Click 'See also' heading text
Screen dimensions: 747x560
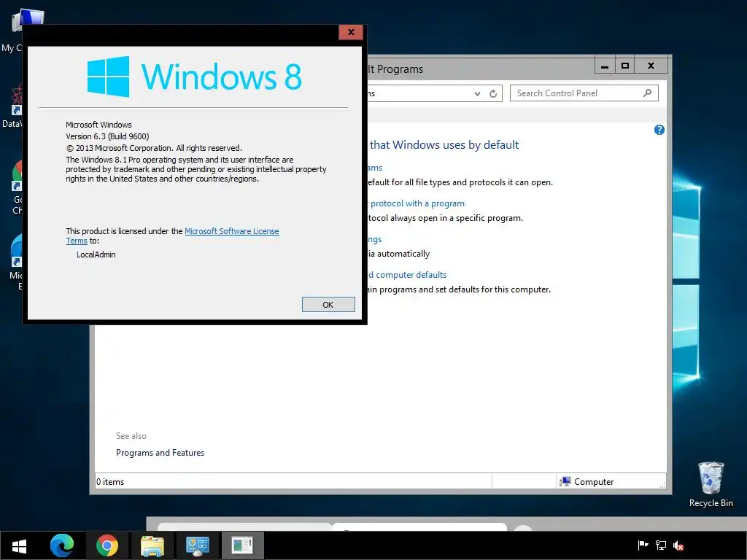click(x=131, y=436)
